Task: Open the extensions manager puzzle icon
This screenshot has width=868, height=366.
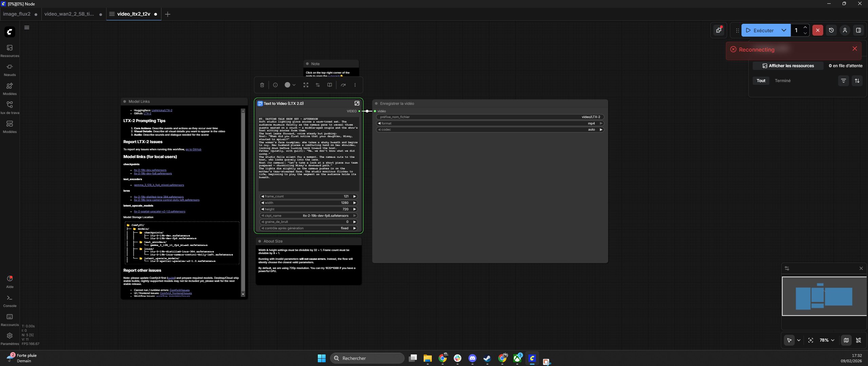Action: [718, 30]
